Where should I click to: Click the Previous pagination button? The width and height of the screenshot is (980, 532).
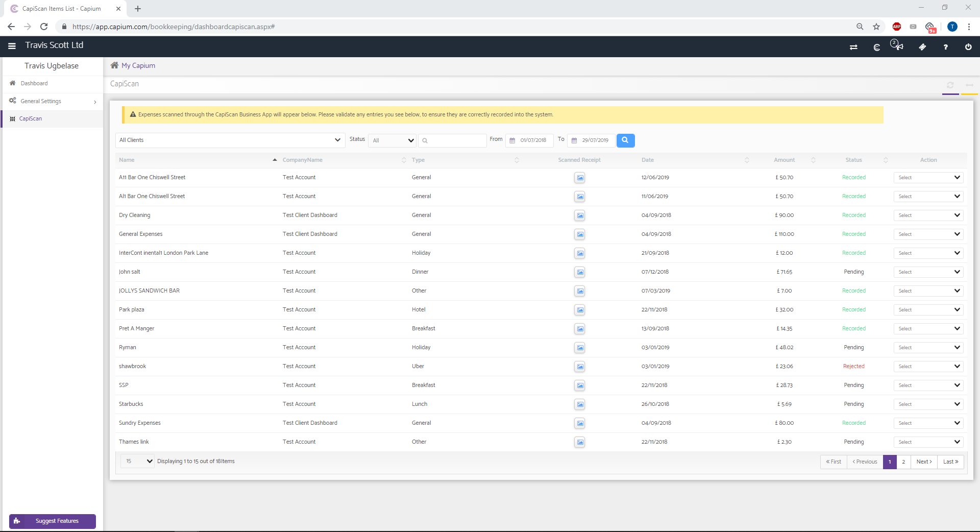(x=865, y=462)
